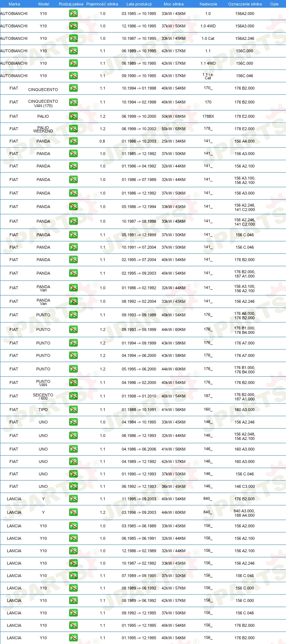Image resolution: width=286 pixels, height=644 pixels.
Task: Click engine codes 156 A2.048, 156 A2.100
Action: [x=245, y=436]
